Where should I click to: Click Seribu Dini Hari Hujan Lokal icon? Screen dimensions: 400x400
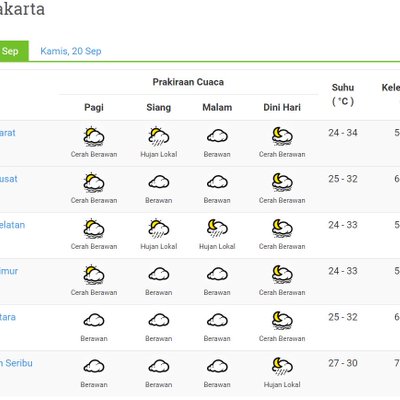click(282, 367)
